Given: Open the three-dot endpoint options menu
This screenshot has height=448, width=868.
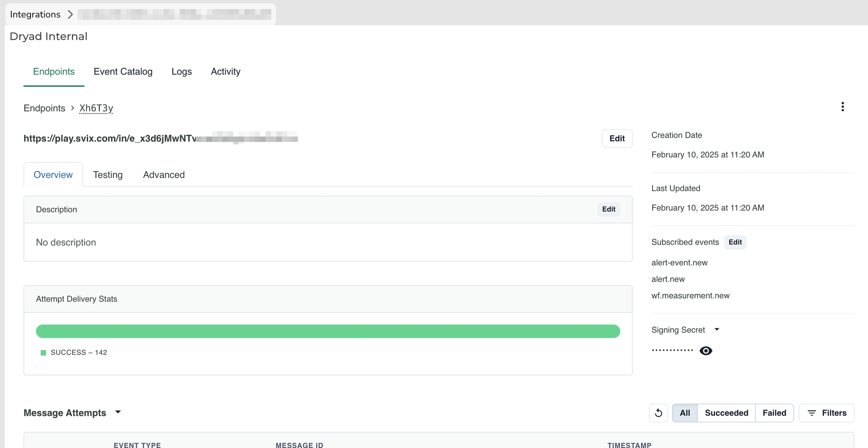Looking at the screenshot, I should [x=842, y=107].
